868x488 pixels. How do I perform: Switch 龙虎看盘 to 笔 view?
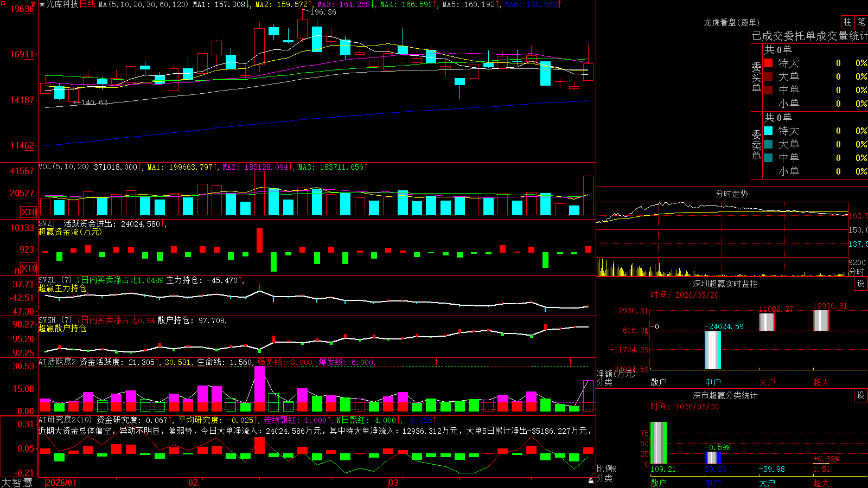coord(861,22)
